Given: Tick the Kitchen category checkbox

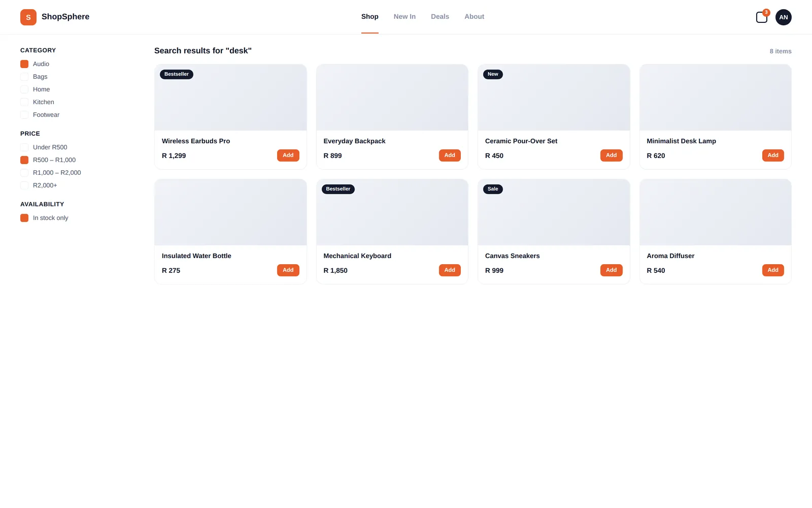Looking at the screenshot, I should click(24, 102).
